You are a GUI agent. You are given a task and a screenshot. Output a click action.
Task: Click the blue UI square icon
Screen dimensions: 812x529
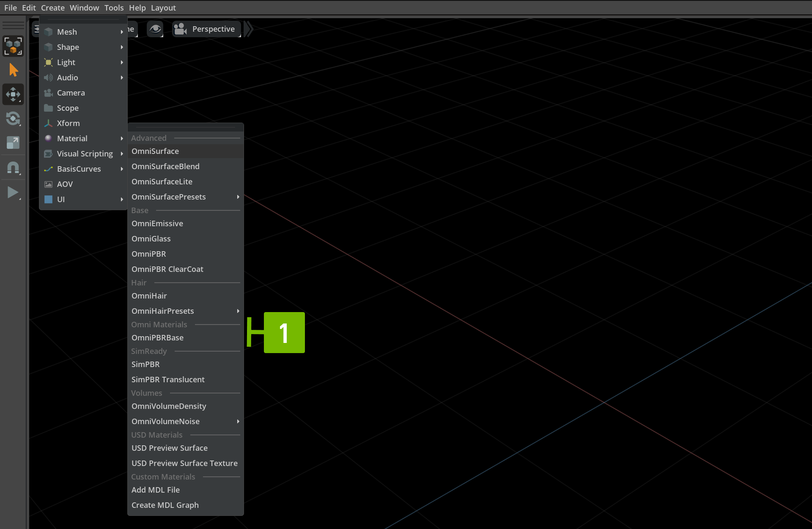pyautogui.click(x=49, y=199)
